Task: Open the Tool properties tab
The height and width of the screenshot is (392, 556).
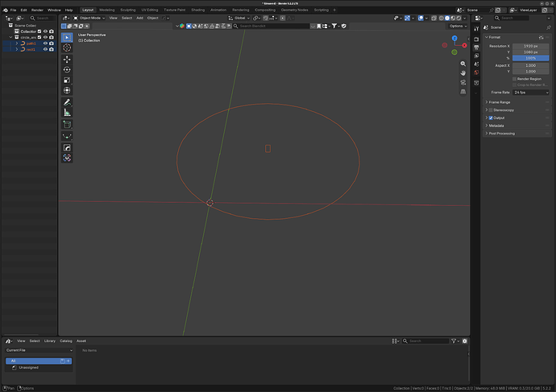Action: 476,29
